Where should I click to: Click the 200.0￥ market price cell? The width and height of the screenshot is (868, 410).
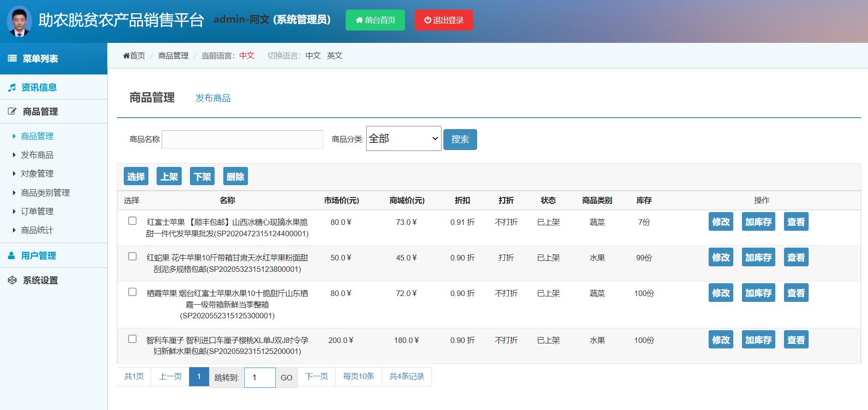(x=341, y=340)
